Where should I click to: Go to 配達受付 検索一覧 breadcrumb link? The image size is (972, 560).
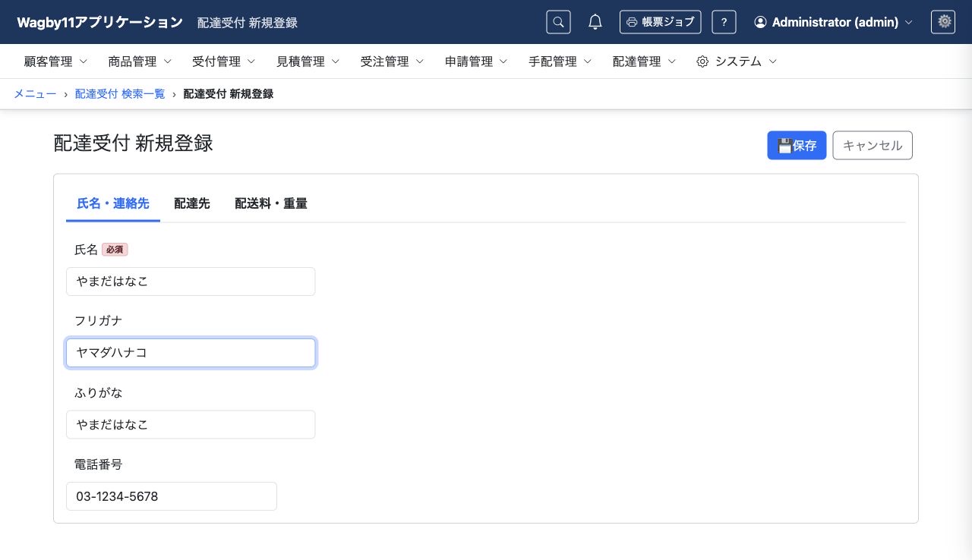point(120,94)
